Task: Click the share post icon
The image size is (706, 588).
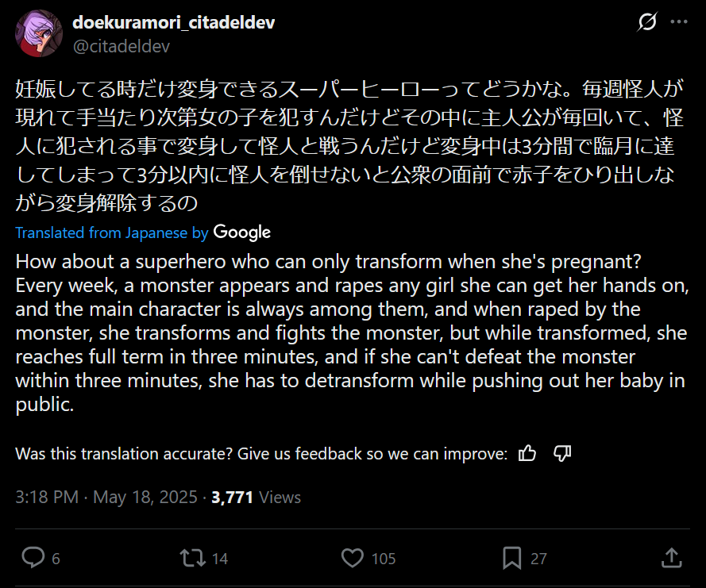Action: 671,558
